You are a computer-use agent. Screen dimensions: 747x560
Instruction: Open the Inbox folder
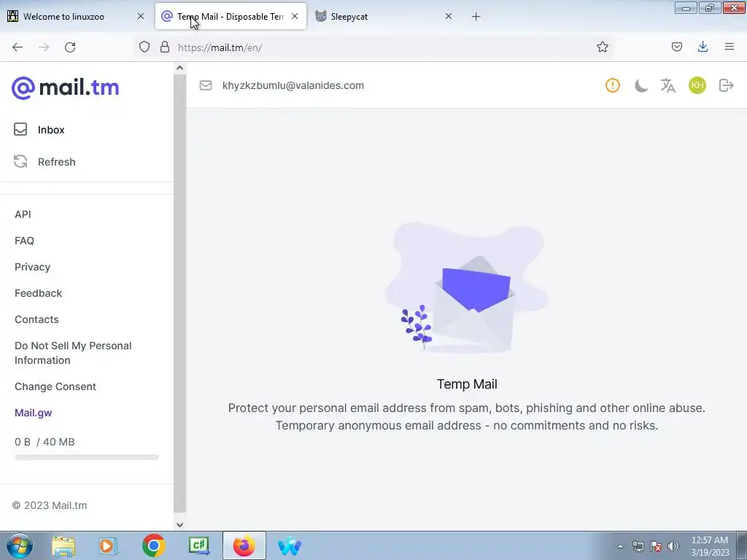click(51, 130)
